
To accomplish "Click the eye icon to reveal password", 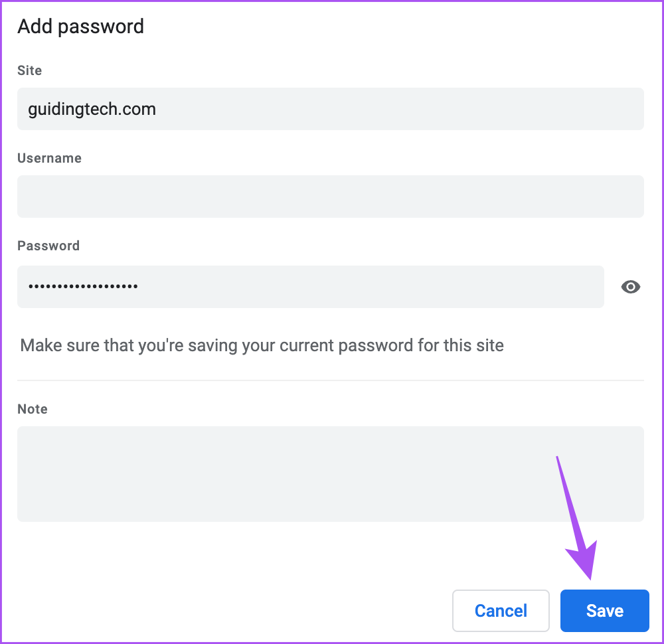I will coord(630,287).
